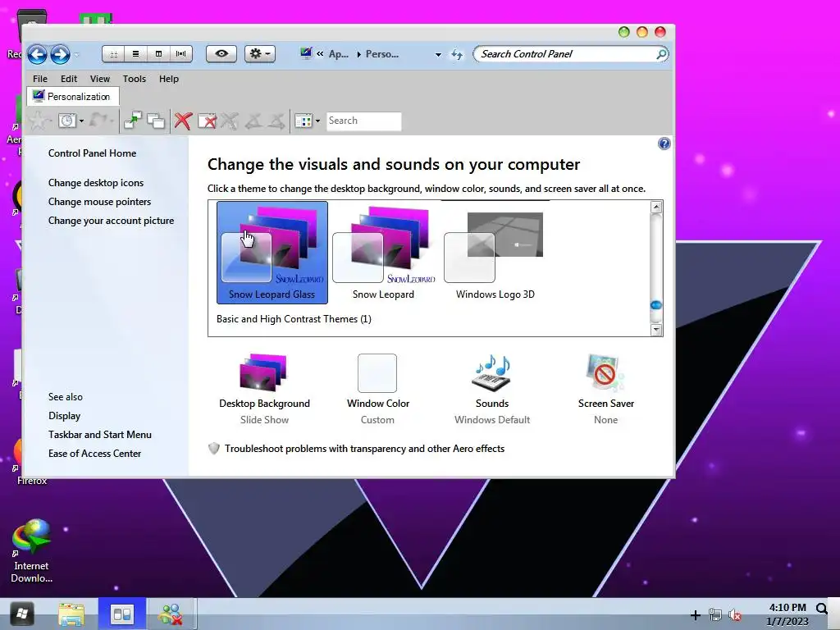Image resolution: width=840 pixels, height=630 pixels.
Task: Open Change your account picture link
Action: (x=111, y=221)
